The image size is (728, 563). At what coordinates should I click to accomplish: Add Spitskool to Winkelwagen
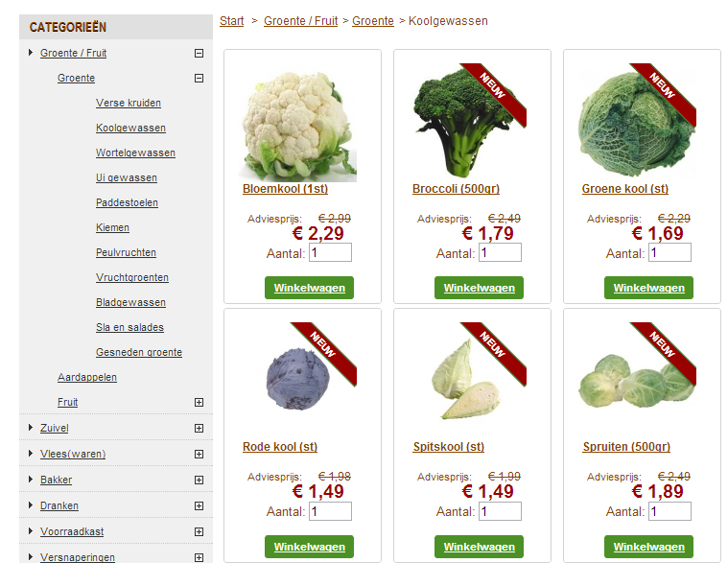(480, 547)
